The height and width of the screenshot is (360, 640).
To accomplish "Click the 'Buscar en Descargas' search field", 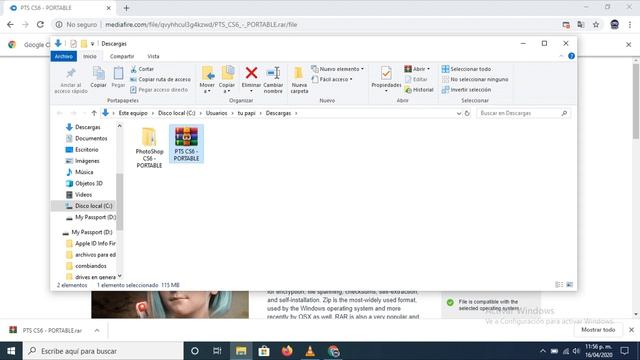I will [524, 113].
